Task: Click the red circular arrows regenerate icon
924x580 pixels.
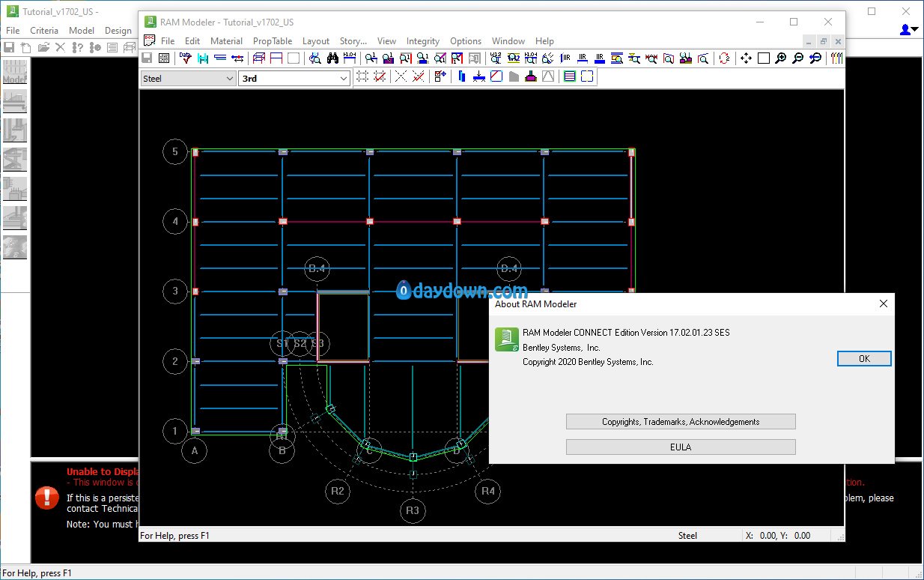Action: (x=724, y=58)
